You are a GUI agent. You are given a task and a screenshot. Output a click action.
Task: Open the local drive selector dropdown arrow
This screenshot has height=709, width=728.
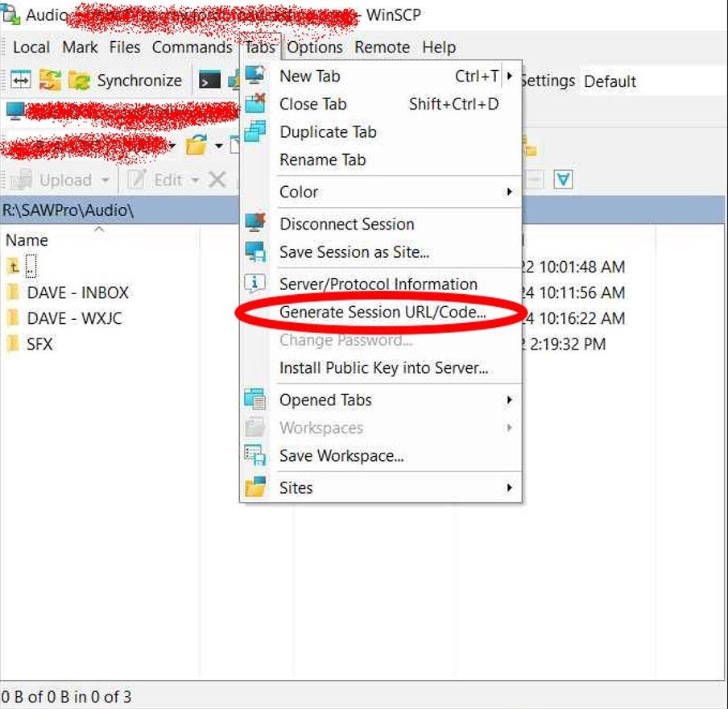[x=172, y=147]
